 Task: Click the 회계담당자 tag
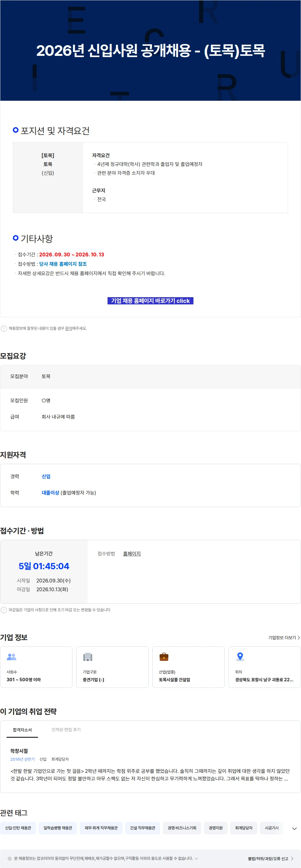(244, 828)
